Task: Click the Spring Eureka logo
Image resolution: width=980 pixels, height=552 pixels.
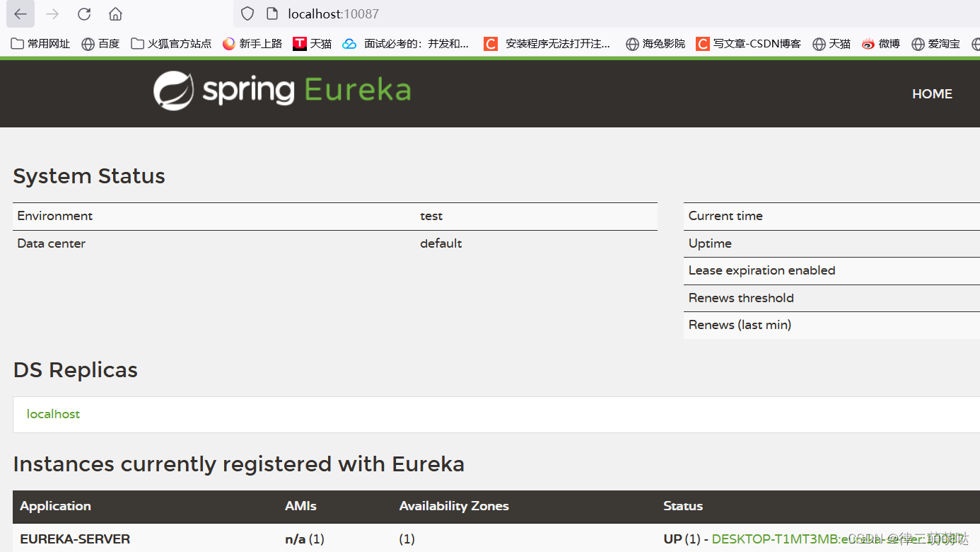Action: (x=281, y=91)
